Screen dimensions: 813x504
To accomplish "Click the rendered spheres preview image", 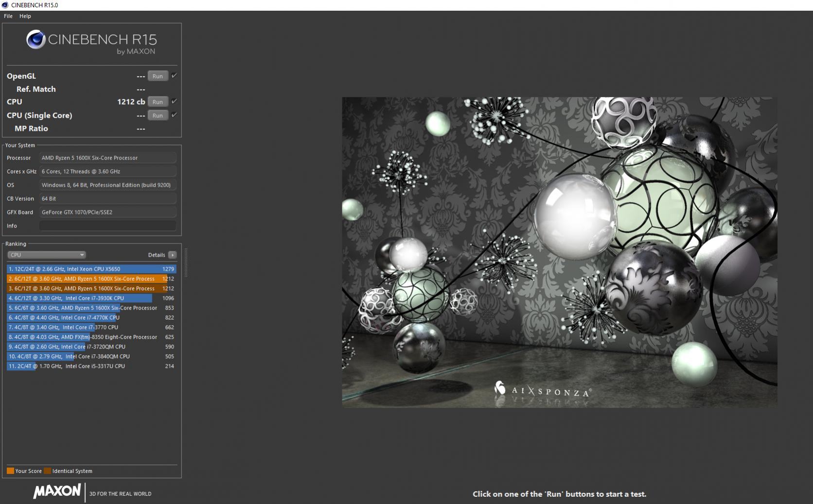I will (559, 252).
